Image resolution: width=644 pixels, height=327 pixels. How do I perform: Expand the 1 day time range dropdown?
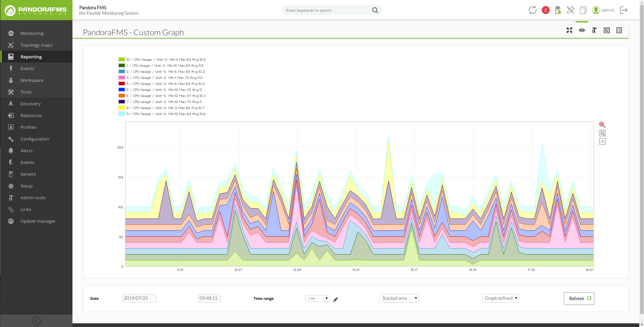318,298
